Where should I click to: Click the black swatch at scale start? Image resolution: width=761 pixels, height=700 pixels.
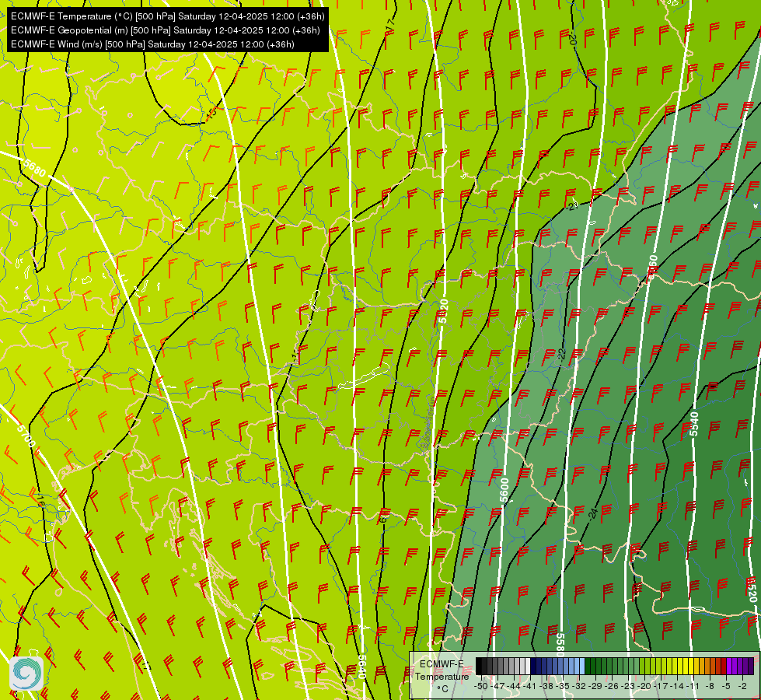coord(479,666)
